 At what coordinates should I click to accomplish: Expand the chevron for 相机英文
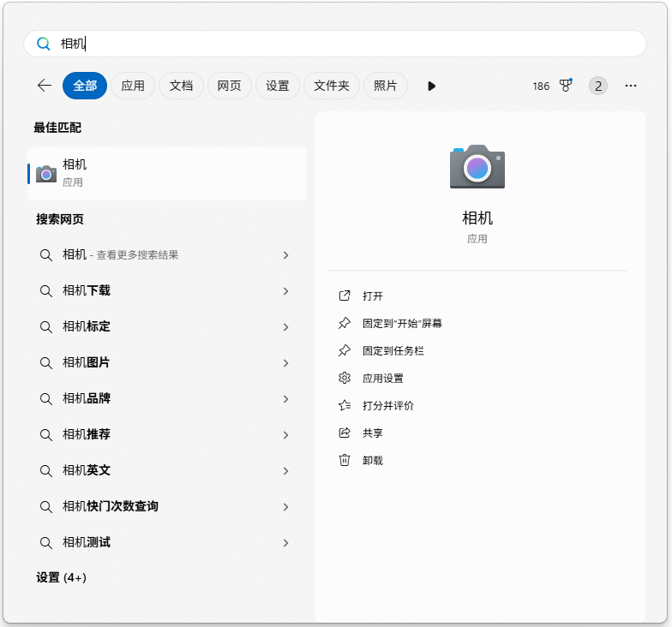pyautogui.click(x=286, y=471)
